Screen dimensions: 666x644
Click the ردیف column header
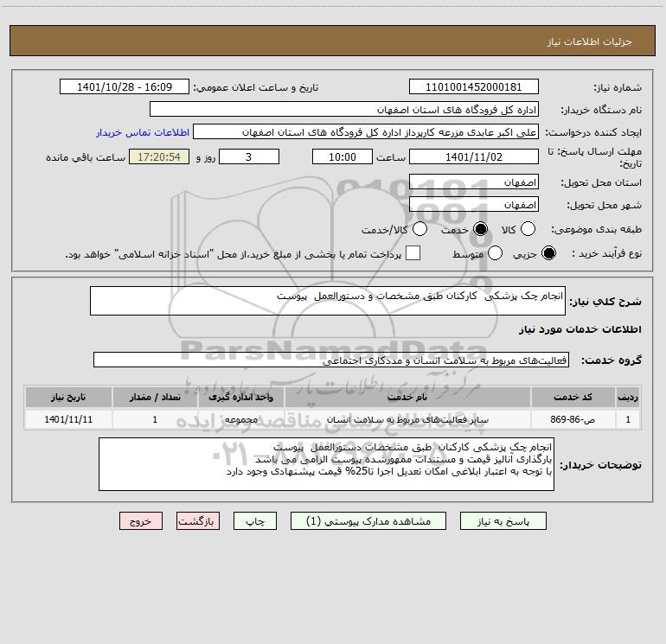(x=628, y=398)
